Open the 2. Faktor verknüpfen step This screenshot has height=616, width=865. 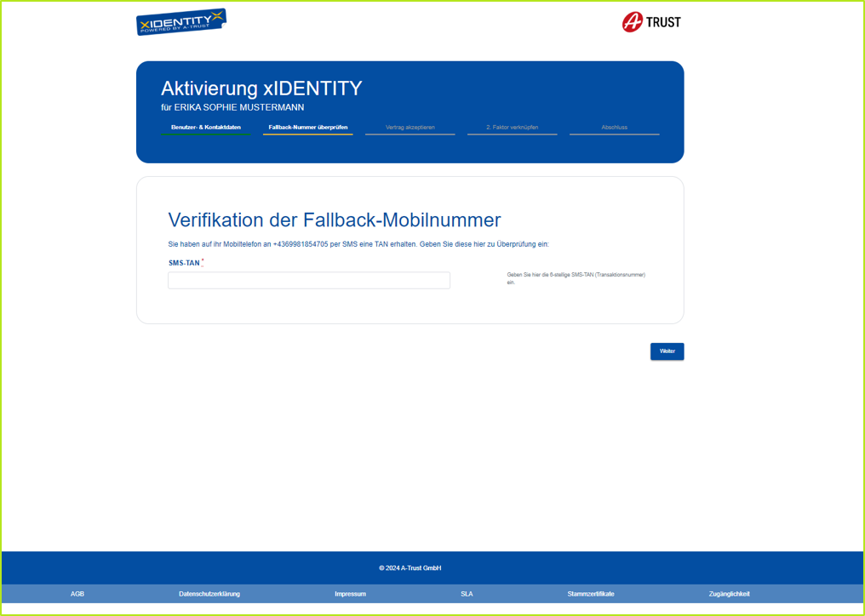tap(512, 126)
